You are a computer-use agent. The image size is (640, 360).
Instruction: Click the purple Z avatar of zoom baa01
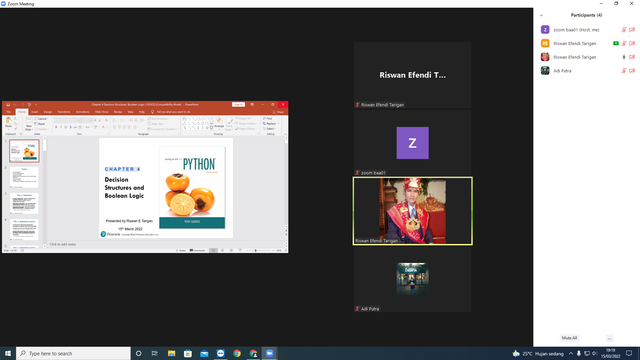(545, 30)
